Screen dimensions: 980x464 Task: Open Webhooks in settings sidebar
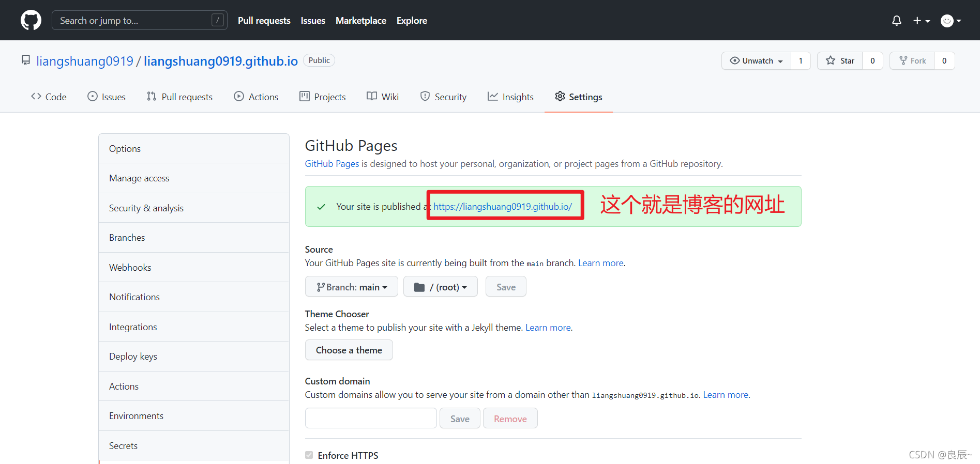(194, 268)
